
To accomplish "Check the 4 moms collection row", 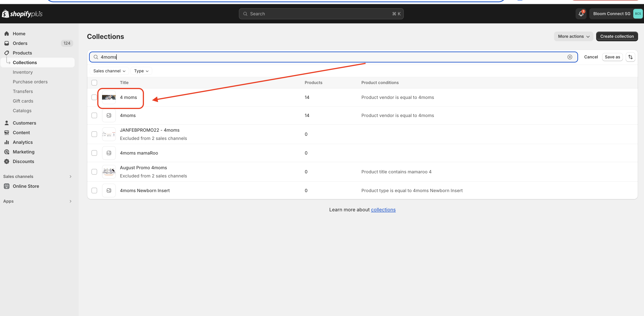I will click(x=94, y=97).
